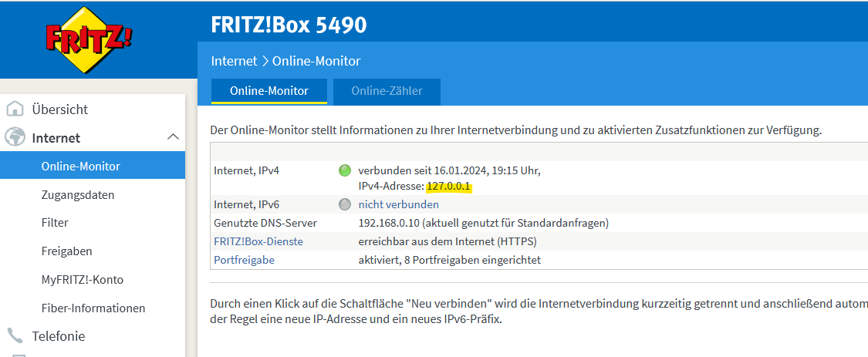Switch to the Online-Monitor tab
This screenshot has width=868, height=357.
tap(269, 91)
